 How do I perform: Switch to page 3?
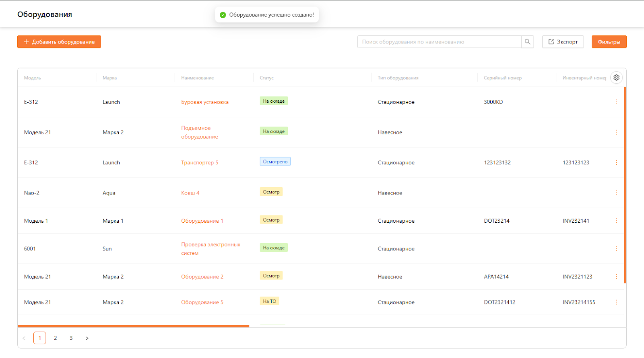coord(71,338)
